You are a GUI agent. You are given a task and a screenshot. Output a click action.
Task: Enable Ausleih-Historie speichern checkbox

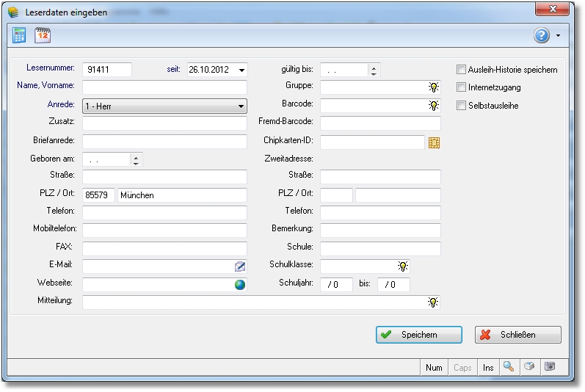tap(461, 70)
